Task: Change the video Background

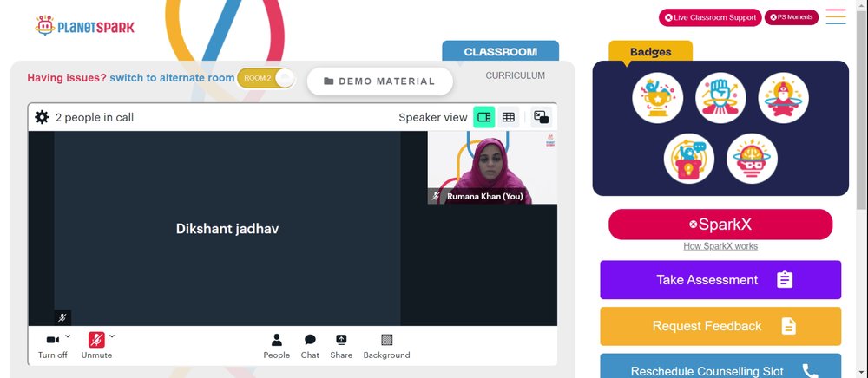Action: tap(386, 347)
